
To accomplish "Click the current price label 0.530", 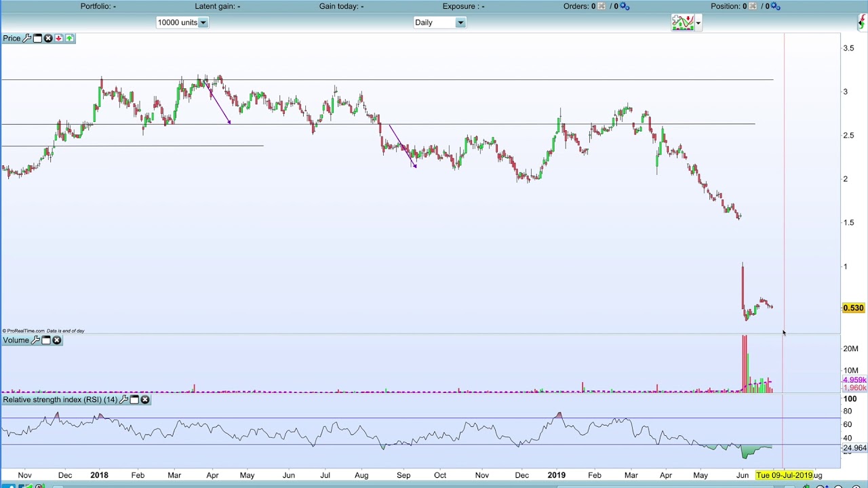I will coord(854,308).
